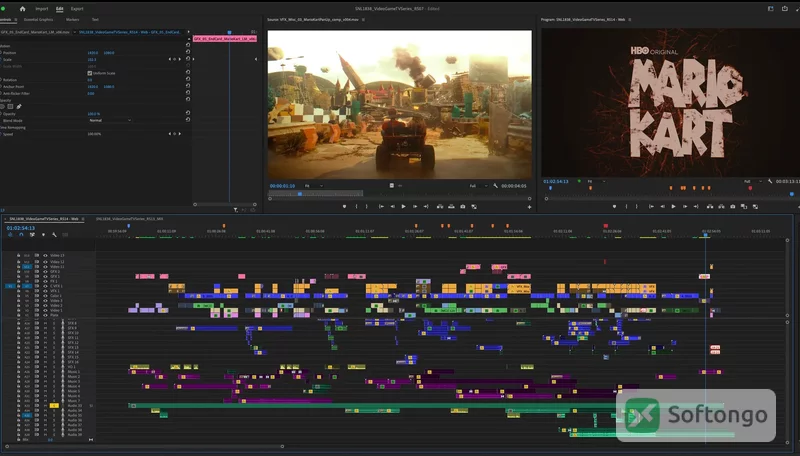Viewport: 800px width, 456px height.
Task: Open the Source monitor Fit zoom dropdown
Action: click(x=314, y=186)
